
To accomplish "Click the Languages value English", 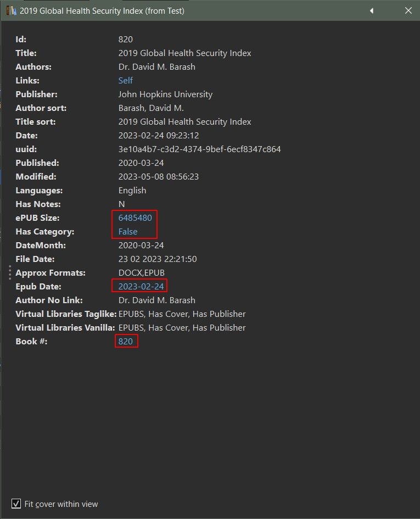I will pyautogui.click(x=132, y=191).
